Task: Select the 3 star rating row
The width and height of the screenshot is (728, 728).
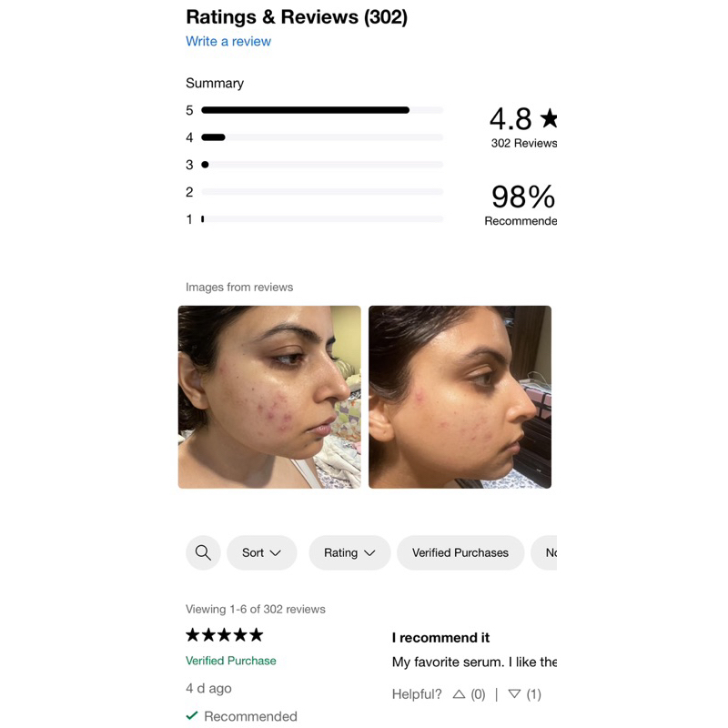Action: tap(322, 165)
